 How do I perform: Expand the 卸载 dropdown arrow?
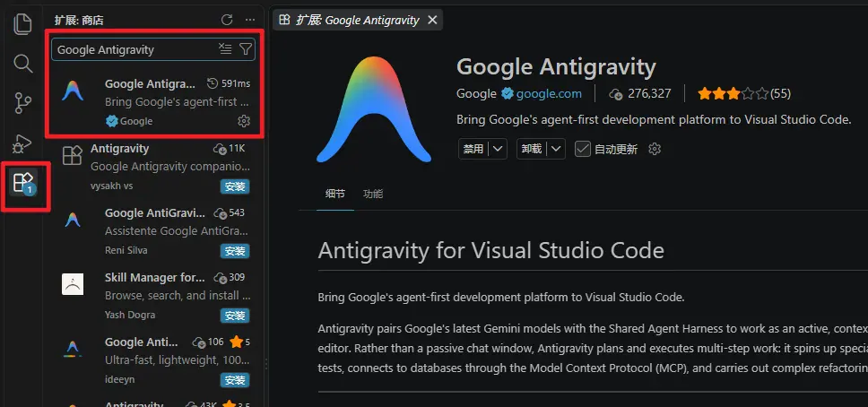tap(556, 149)
